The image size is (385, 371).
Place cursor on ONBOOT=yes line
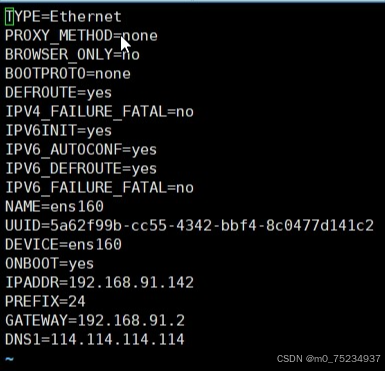tap(50, 264)
